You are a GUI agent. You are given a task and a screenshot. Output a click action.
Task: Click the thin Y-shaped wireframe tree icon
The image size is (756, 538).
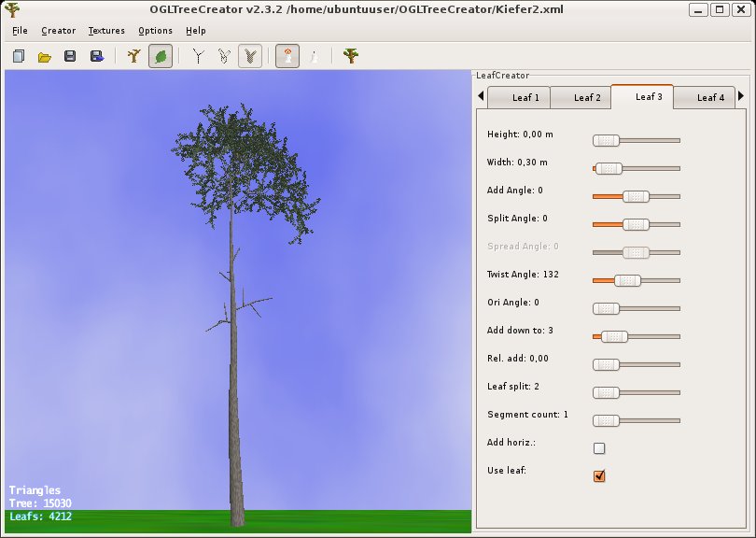(198, 56)
